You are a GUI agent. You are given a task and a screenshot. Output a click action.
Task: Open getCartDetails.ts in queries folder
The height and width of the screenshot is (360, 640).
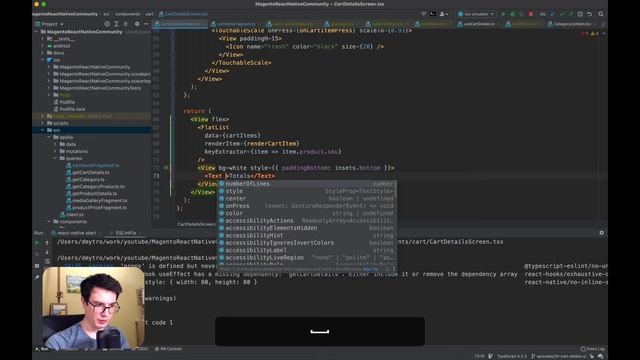coord(91,172)
